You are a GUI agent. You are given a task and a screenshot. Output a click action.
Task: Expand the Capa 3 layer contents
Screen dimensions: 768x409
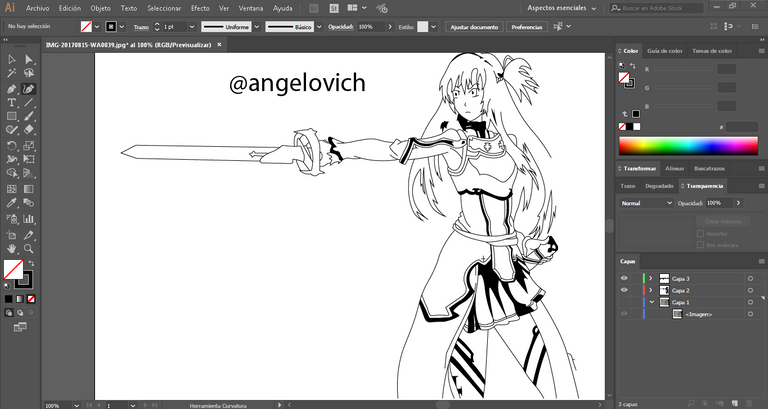(x=650, y=278)
